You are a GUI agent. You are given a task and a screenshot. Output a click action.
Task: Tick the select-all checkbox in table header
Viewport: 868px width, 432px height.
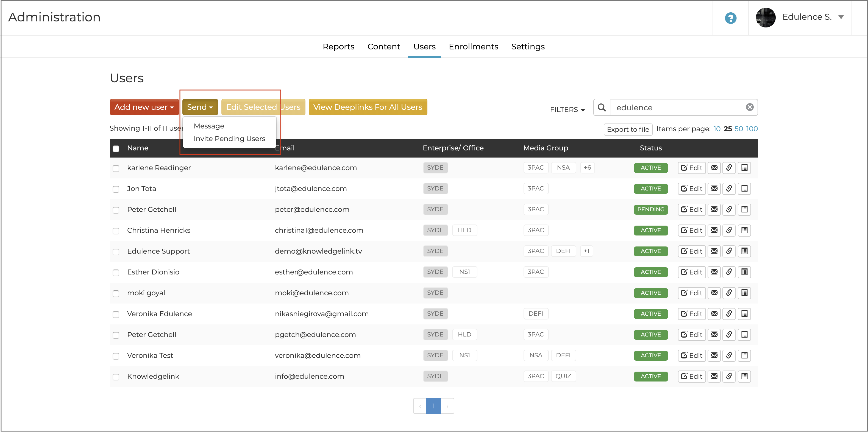coord(116,148)
